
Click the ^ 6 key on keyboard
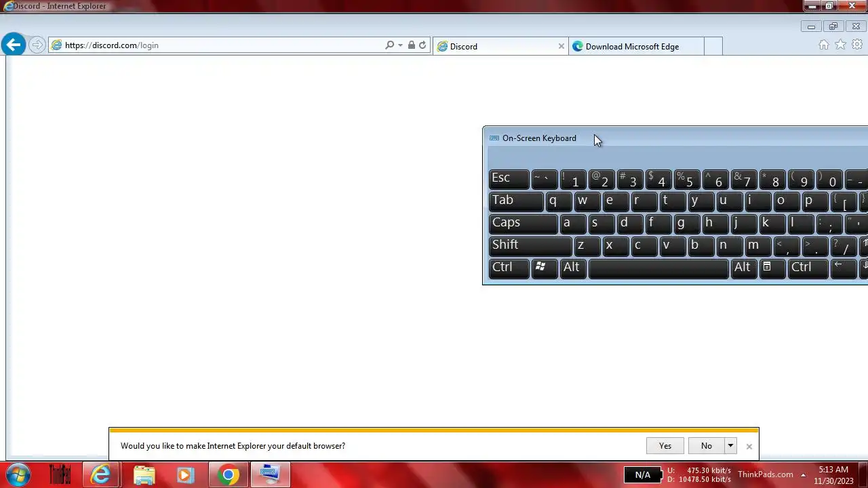(x=715, y=179)
